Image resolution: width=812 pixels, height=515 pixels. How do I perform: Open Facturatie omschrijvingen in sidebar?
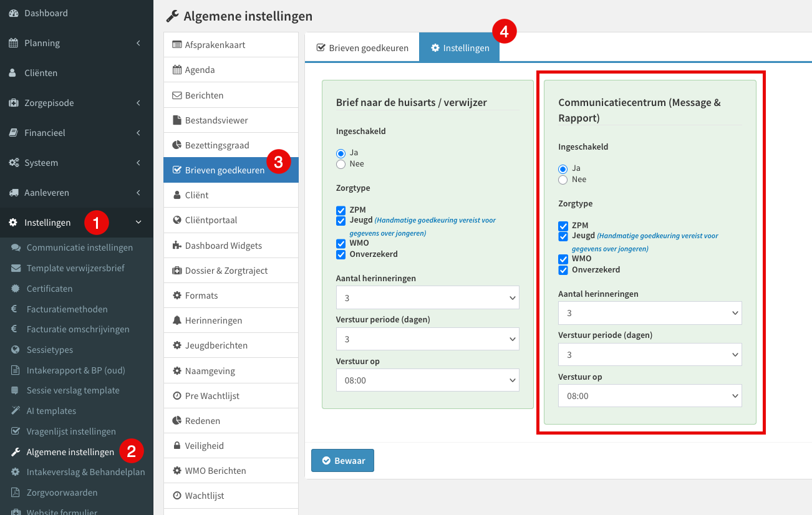78,329
